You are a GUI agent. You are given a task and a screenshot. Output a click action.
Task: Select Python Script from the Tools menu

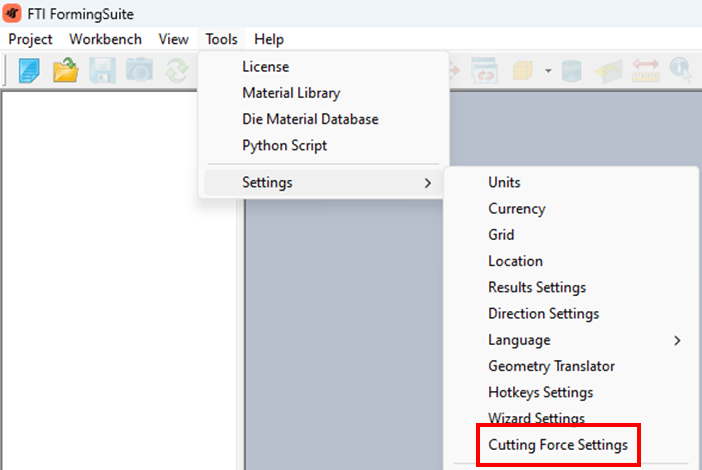(x=284, y=145)
